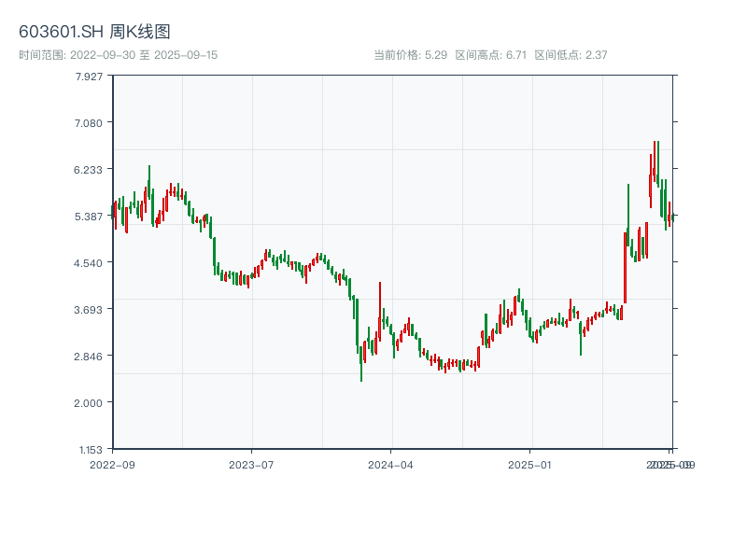Select the 2023-07 date on the x-axis

tap(251, 464)
